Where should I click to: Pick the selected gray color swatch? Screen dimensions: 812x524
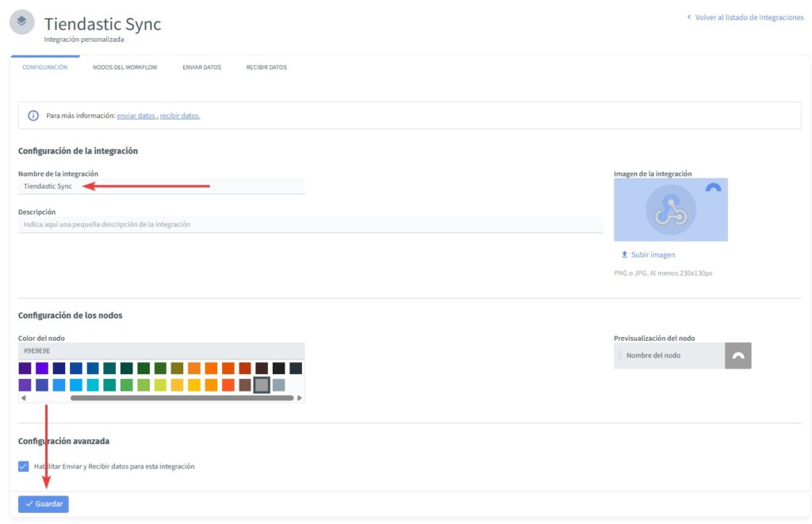click(x=262, y=384)
